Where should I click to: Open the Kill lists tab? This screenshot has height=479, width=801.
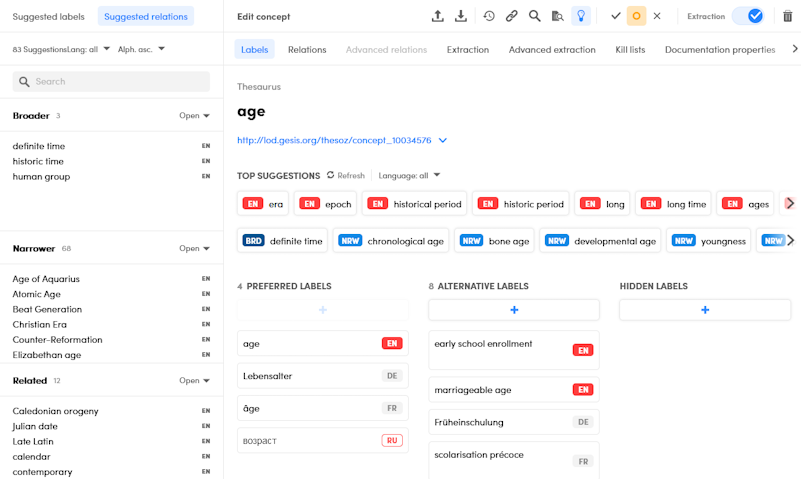point(632,50)
